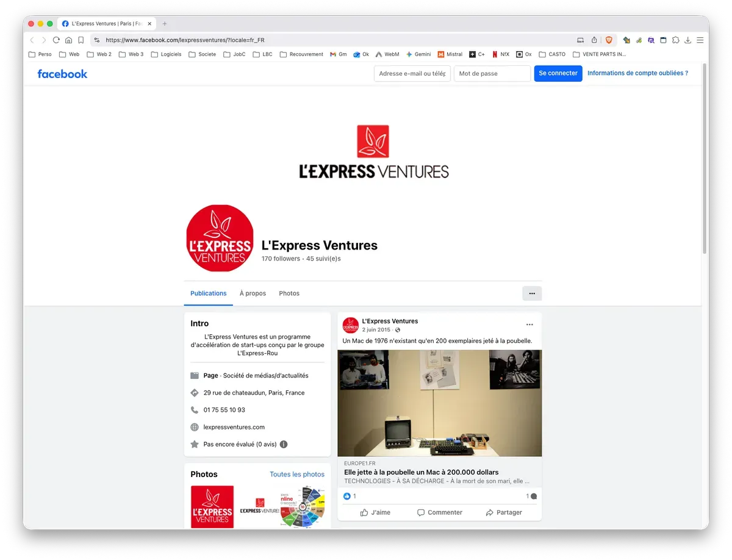
Task: Click post author name L'Express Ventures
Action: tap(390, 321)
